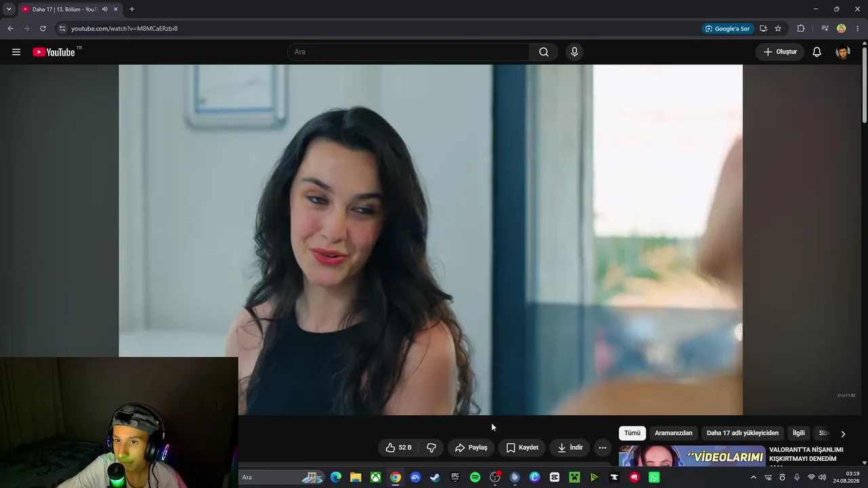Close the Daha 17 browser tab

click(116, 9)
